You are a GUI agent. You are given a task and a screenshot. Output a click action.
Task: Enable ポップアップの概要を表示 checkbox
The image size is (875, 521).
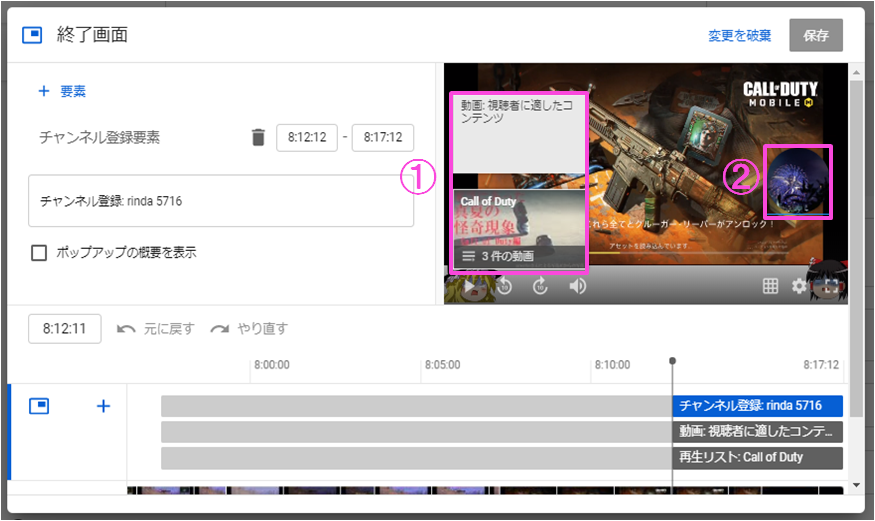coord(39,253)
